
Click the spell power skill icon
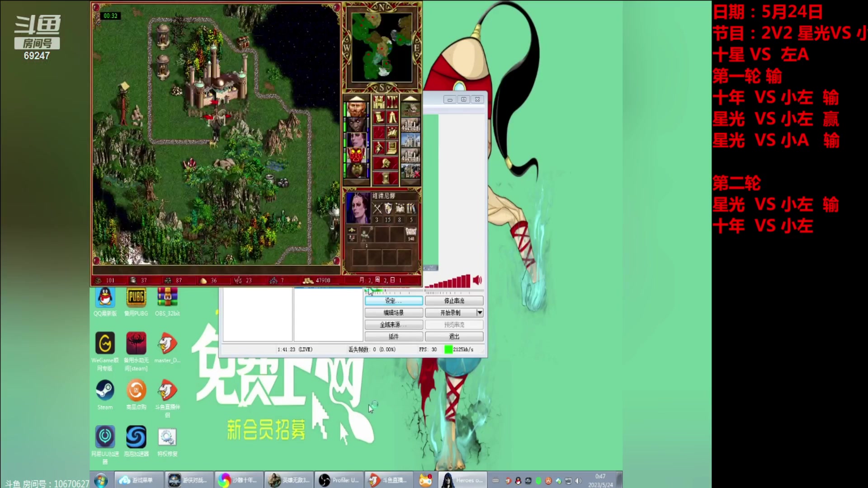pyautogui.click(x=400, y=208)
